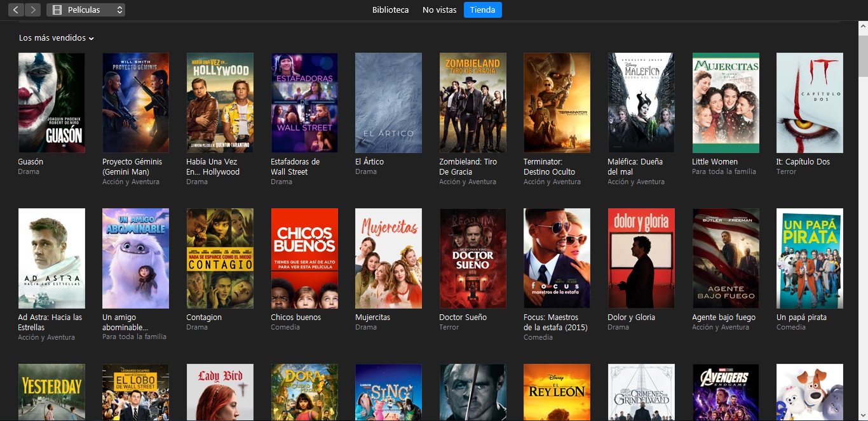
Task: Click the Guasón title link
Action: tap(31, 162)
